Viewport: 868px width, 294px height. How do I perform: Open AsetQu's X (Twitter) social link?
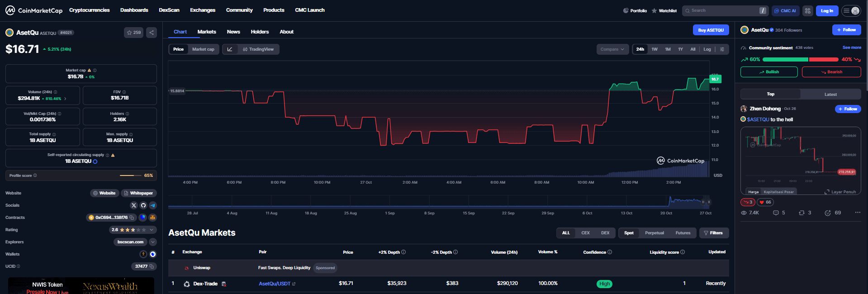pos(133,205)
